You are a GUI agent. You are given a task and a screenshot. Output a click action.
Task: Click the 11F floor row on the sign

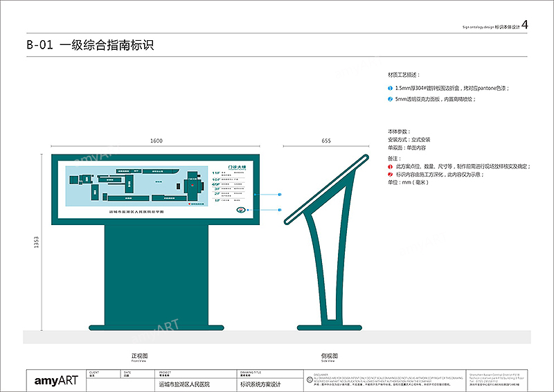[x=228, y=173]
